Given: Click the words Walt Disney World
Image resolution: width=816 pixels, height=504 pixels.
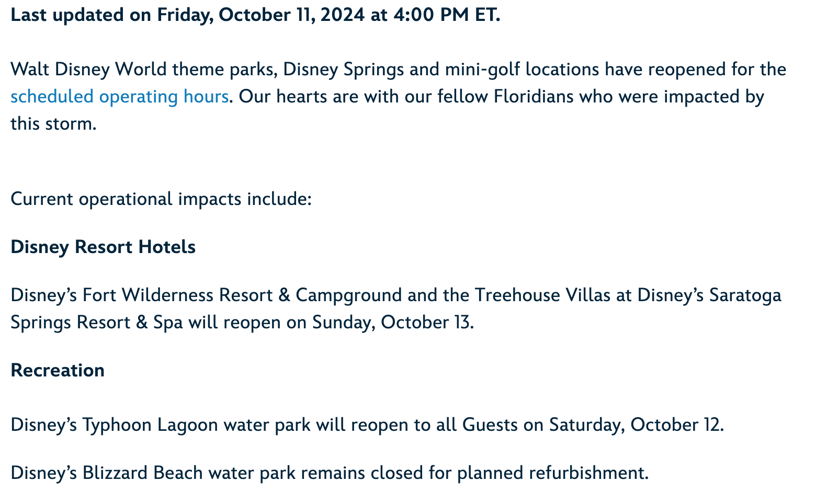Looking at the screenshot, I should (88, 70).
